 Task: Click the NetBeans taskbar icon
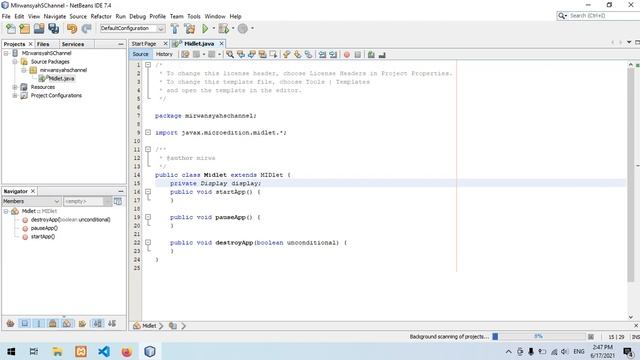click(150, 351)
